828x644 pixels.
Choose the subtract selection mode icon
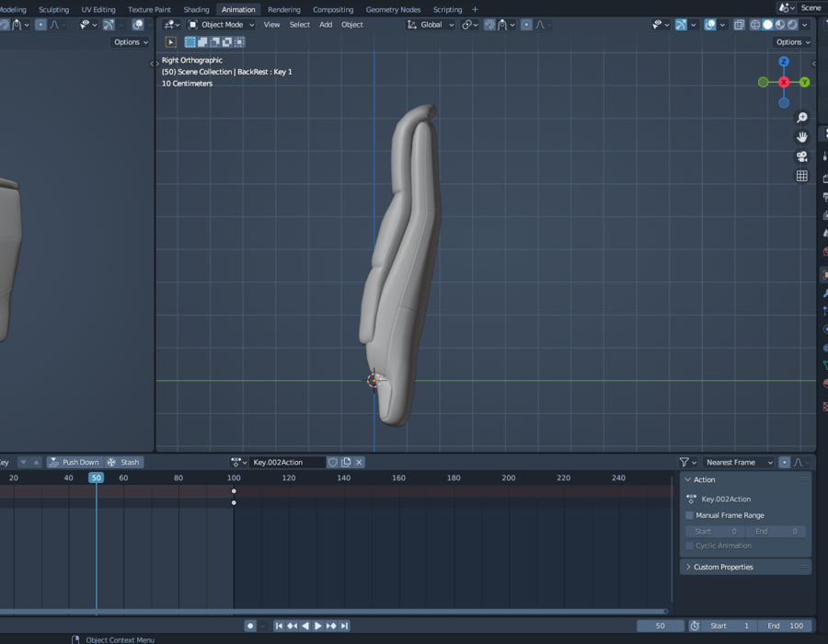tap(215, 41)
